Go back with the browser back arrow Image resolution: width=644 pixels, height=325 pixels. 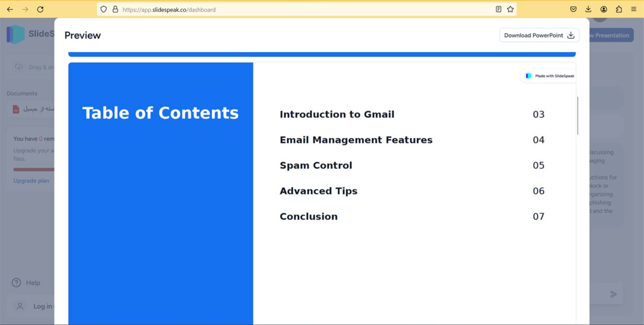pos(10,9)
